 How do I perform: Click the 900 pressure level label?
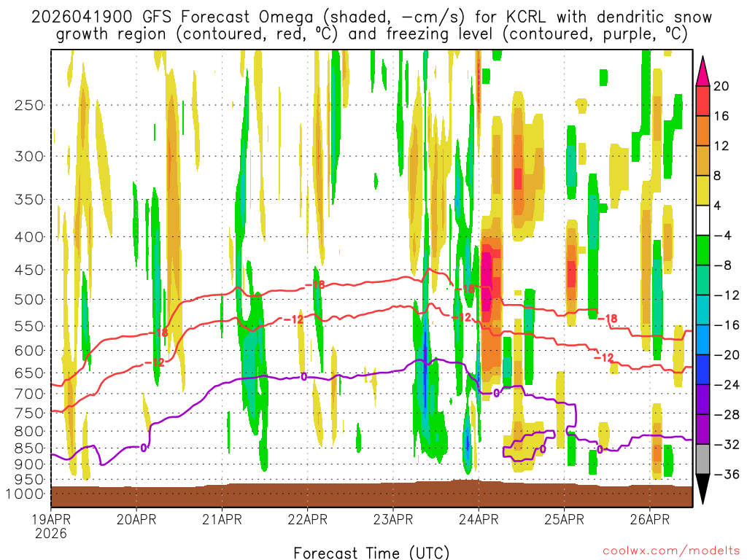(x=29, y=464)
